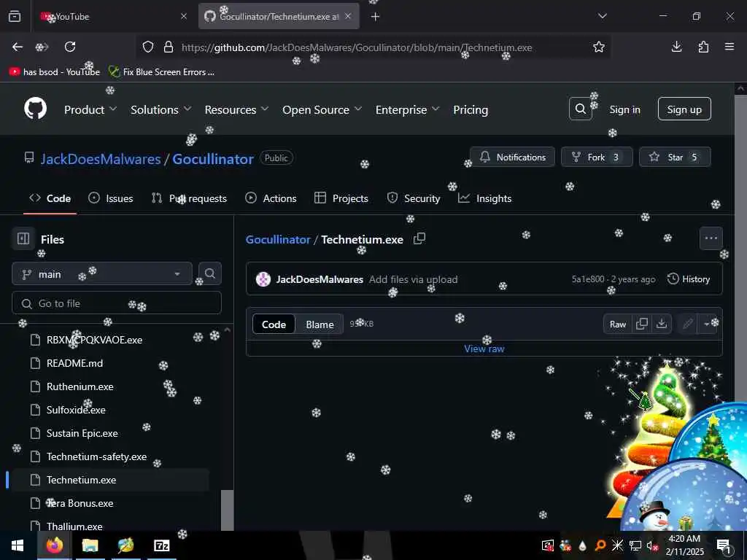Open Firefox View icon in tab strip

coord(15,16)
